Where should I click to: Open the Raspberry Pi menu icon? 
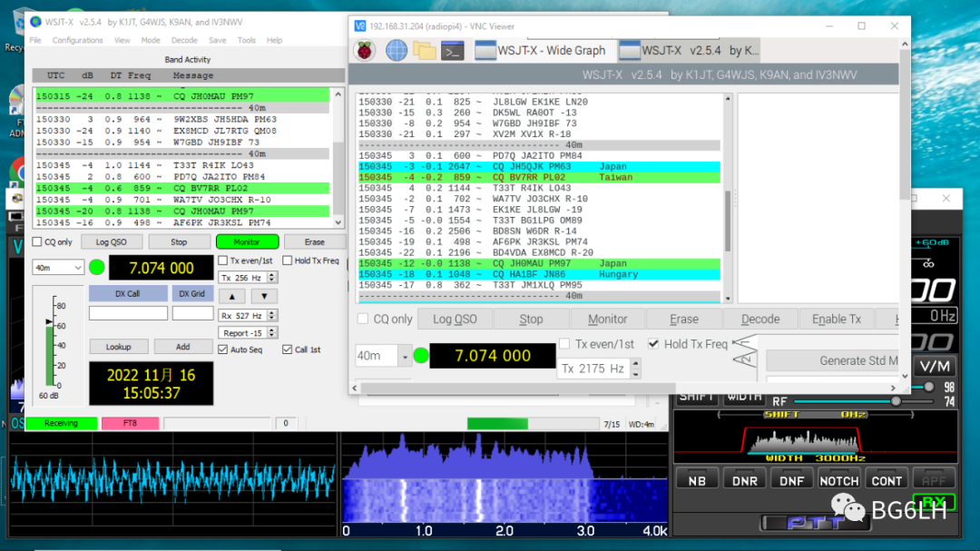click(365, 51)
